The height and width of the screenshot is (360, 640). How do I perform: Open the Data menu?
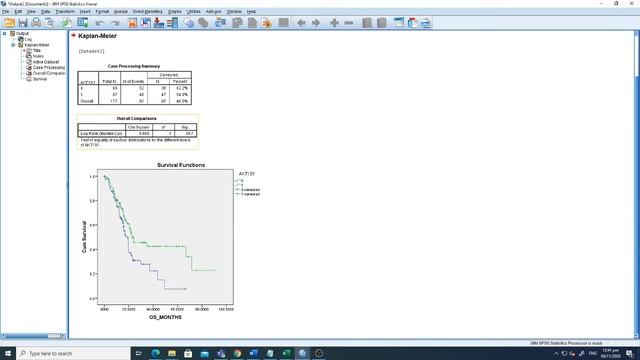[x=46, y=11]
